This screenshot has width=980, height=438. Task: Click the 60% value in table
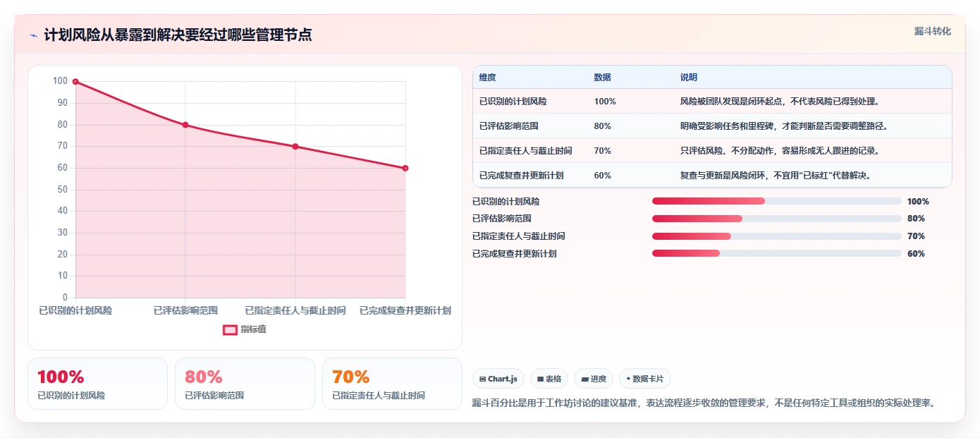[x=603, y=176]
